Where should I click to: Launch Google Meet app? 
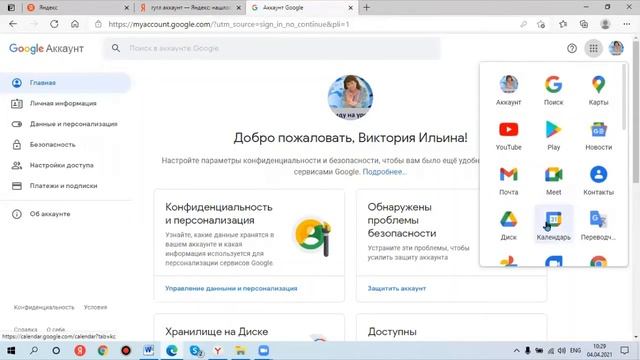[553, 180]
